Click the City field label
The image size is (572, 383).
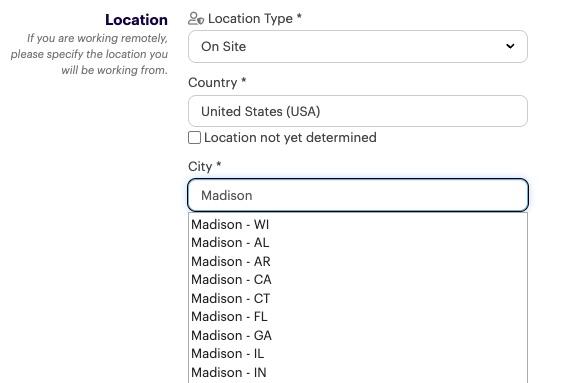click(x=205, y=167)
